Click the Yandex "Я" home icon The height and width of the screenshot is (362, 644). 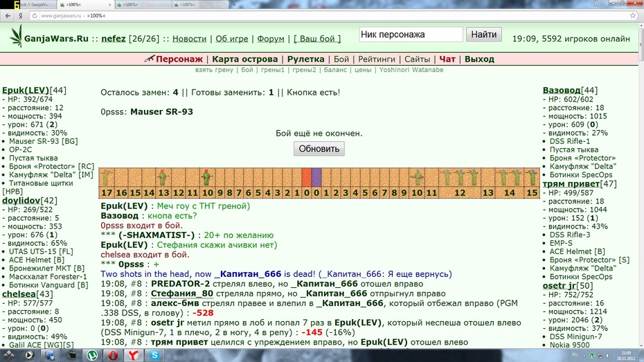pyautogui.click(x=20, y=16)
